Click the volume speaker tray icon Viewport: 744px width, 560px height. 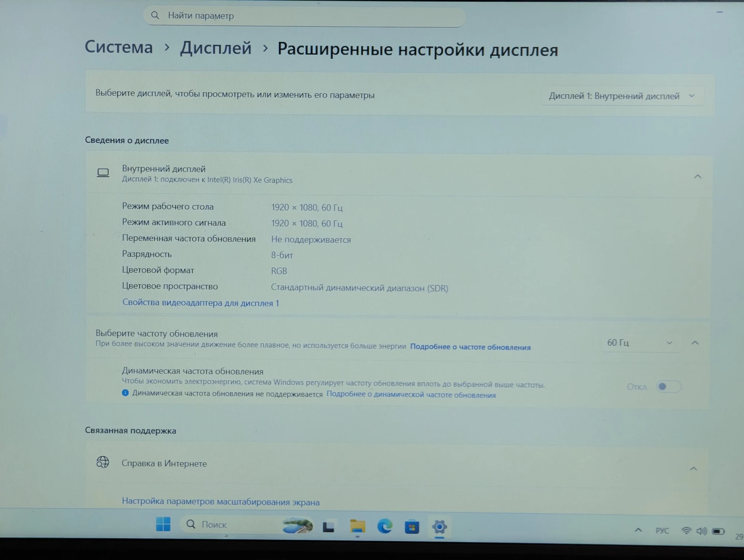702,531
